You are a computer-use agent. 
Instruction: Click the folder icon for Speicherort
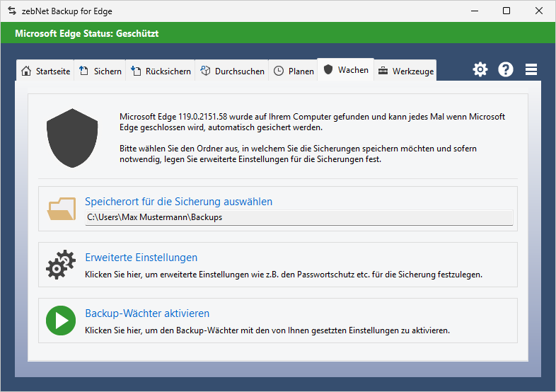61,209
